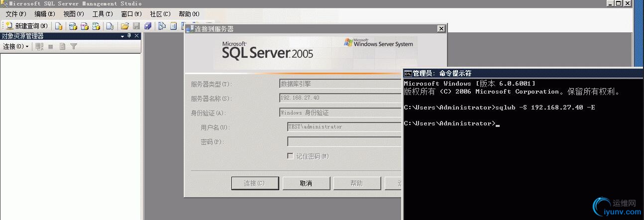The width and height of the screenshot is (644, 220).
Task: Open the 视图(V) menu
Action: pos(74,14)
